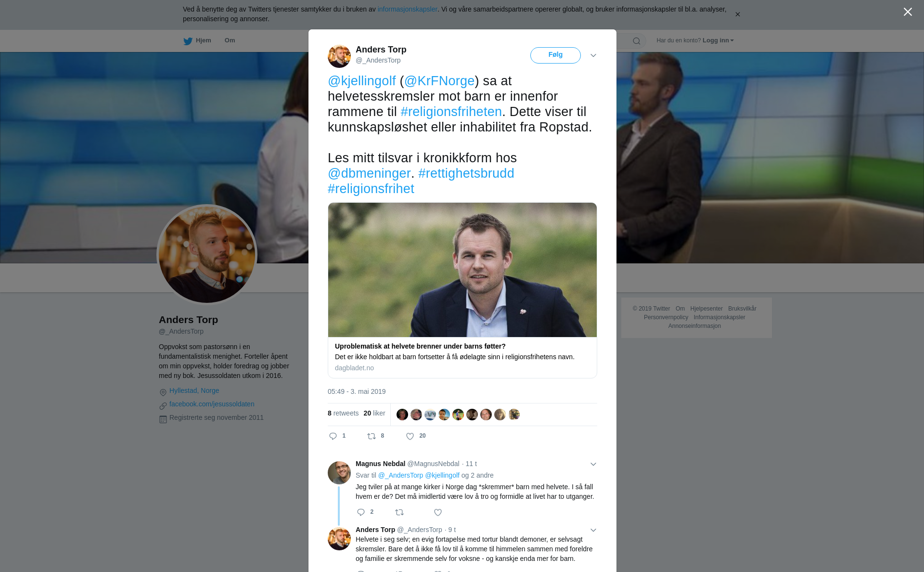Retweet the main tweet by Anders Torp
The width and height of the screenshot is (924, 572).
tap(372, 436)
